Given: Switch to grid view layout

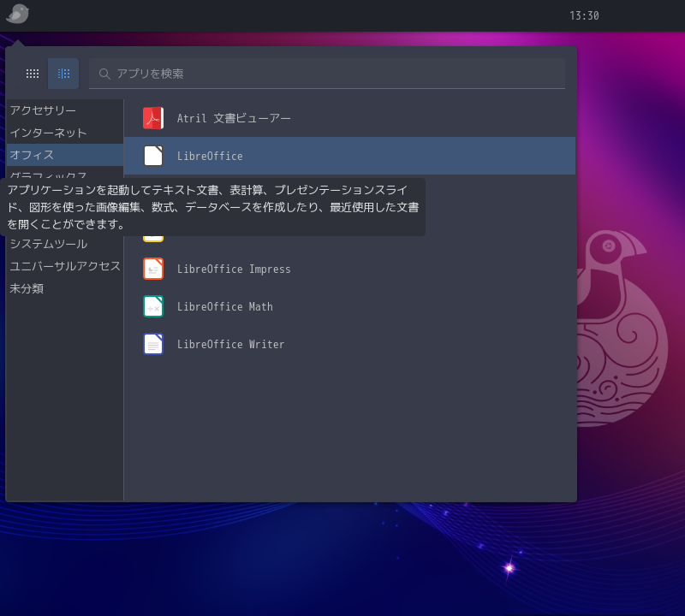Looking at the screenshot, I should pos(33,74).
